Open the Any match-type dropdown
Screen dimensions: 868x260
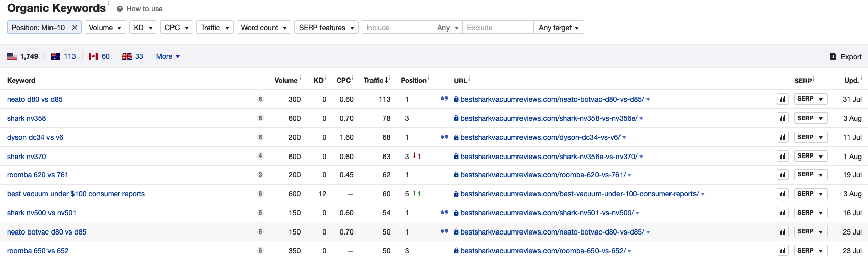pyautogui.click(x=448, y=28)
